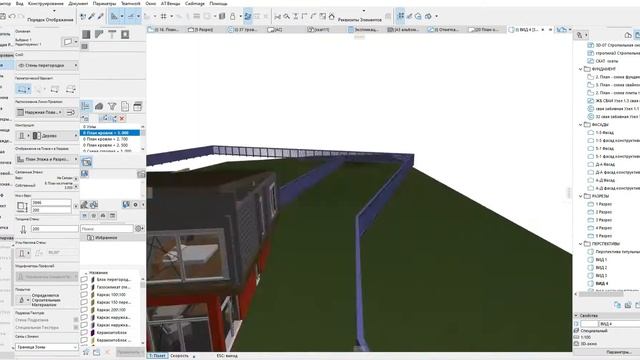
Task: Click the funnel filter icon
Action: (112, 107)
